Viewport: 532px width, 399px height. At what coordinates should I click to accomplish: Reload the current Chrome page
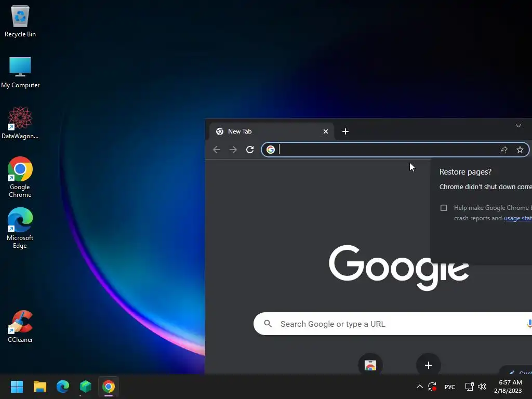tap(250, 150)
